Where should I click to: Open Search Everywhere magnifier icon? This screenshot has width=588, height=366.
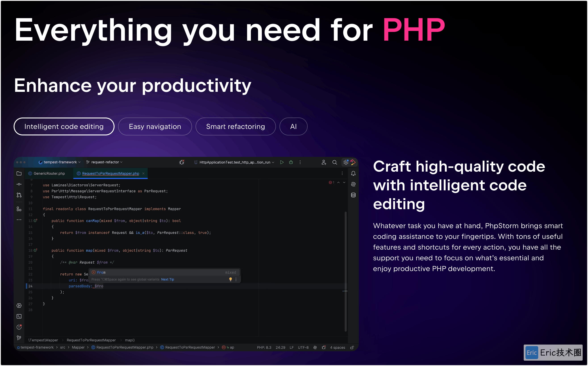(335, 162)
